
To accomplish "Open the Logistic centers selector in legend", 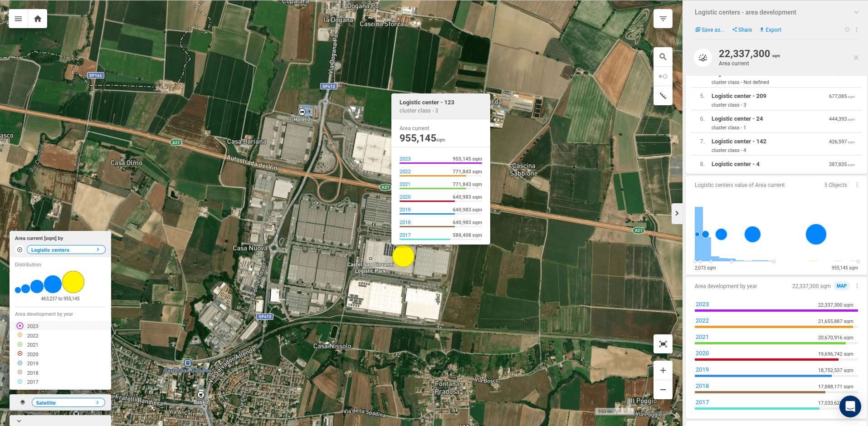I will click(x=65, y=250).
